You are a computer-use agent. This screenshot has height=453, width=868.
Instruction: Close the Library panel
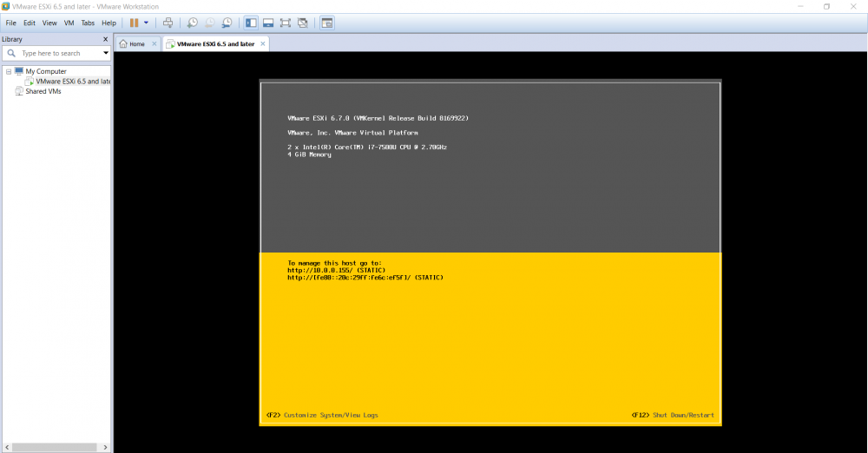(x=105, y=39)
